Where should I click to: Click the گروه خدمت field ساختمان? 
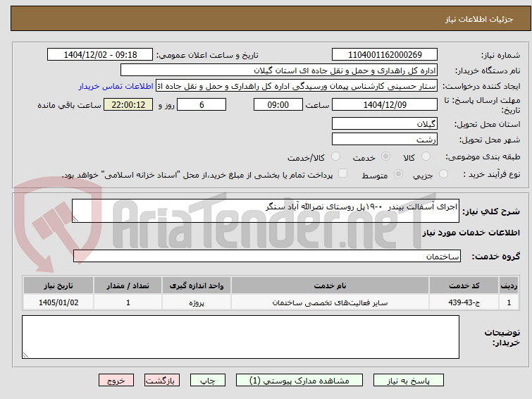[267, 256]
